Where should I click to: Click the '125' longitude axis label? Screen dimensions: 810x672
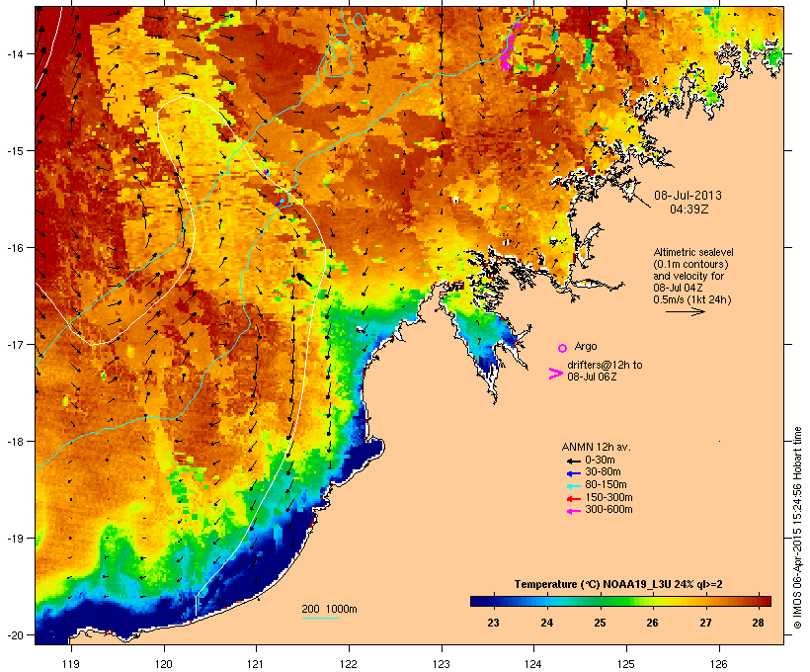click(x=626, y=664)
